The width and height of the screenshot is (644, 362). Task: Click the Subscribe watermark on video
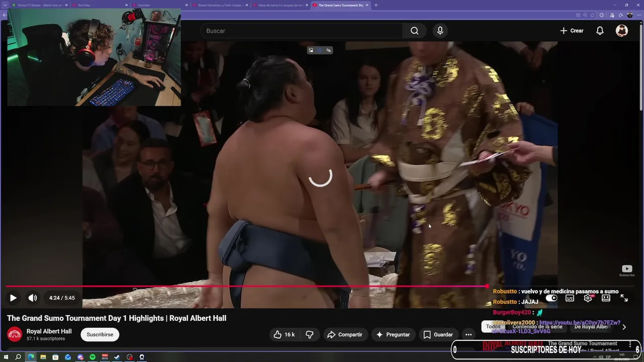[627, 270]
